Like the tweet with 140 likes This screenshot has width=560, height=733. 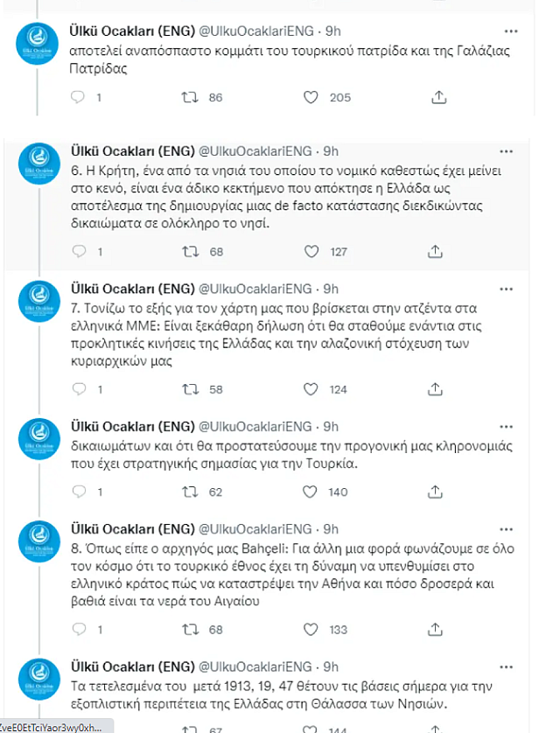[x=311, y=492]
